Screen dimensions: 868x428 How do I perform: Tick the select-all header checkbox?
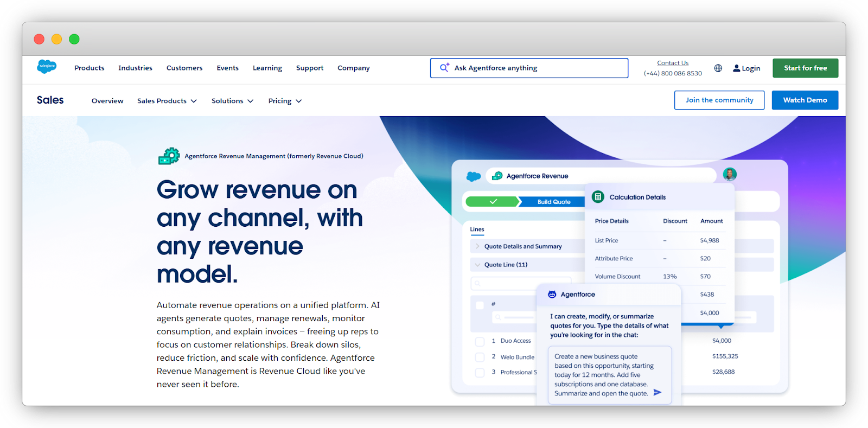pyautogui.click(x=480, y=305)
